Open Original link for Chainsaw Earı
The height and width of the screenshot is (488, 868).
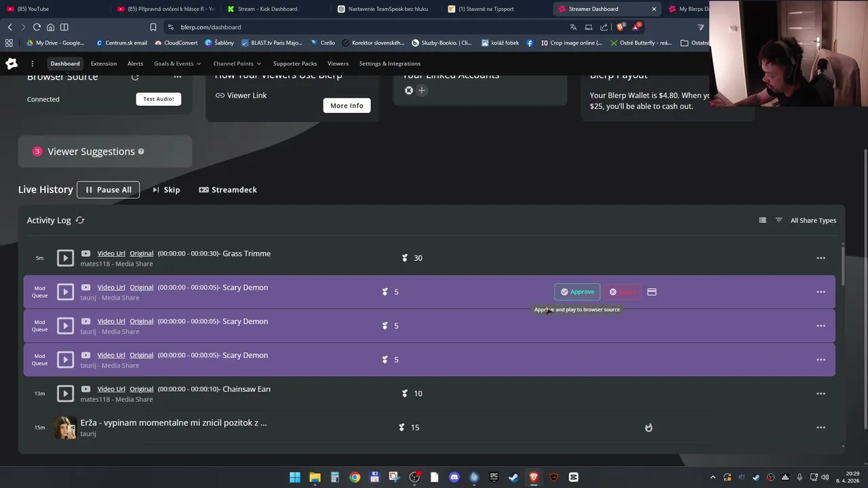tap(142, 389)
